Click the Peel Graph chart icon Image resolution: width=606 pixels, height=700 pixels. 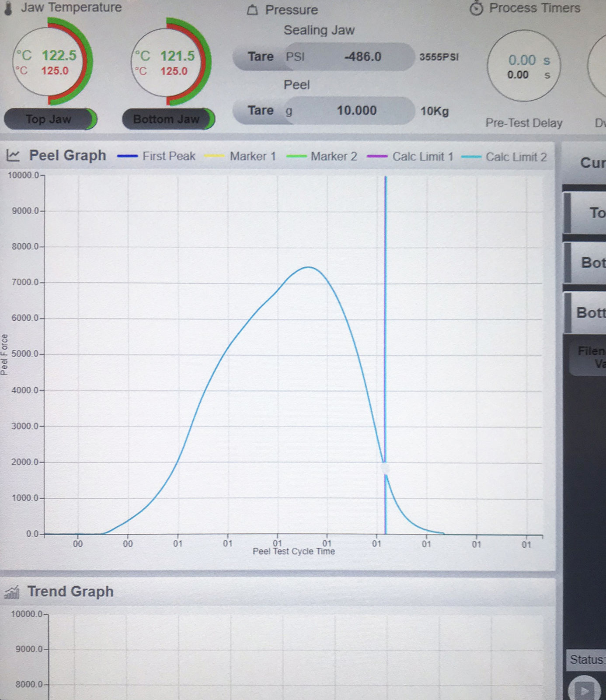[x=13, y=155]
